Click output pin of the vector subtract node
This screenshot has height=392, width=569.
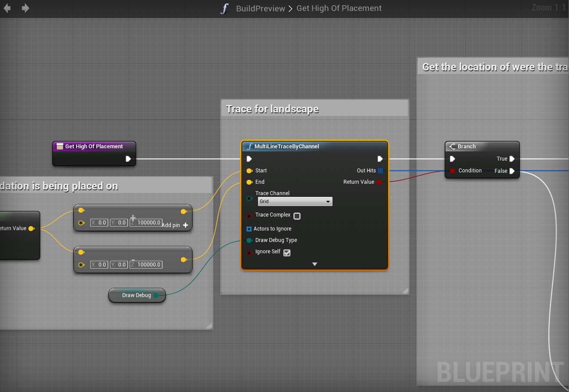coord(184,260)
